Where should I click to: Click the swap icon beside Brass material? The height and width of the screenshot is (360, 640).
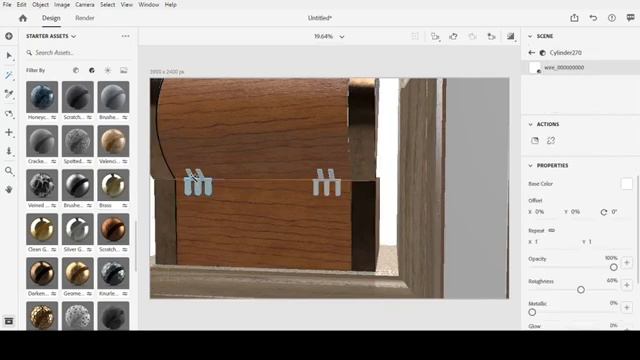pos(124,205)
